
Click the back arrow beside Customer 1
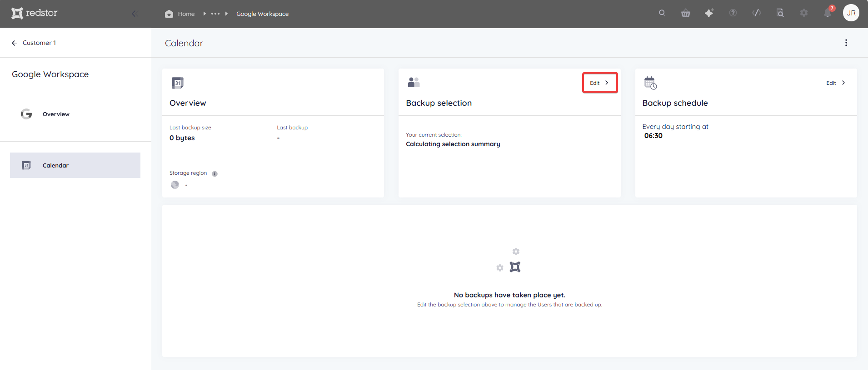pos(14,43)
